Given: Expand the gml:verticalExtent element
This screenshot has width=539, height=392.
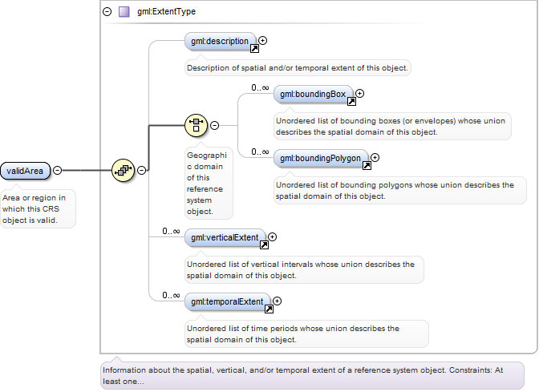Looking at the screenshot, I should click(x=272, y=237).
